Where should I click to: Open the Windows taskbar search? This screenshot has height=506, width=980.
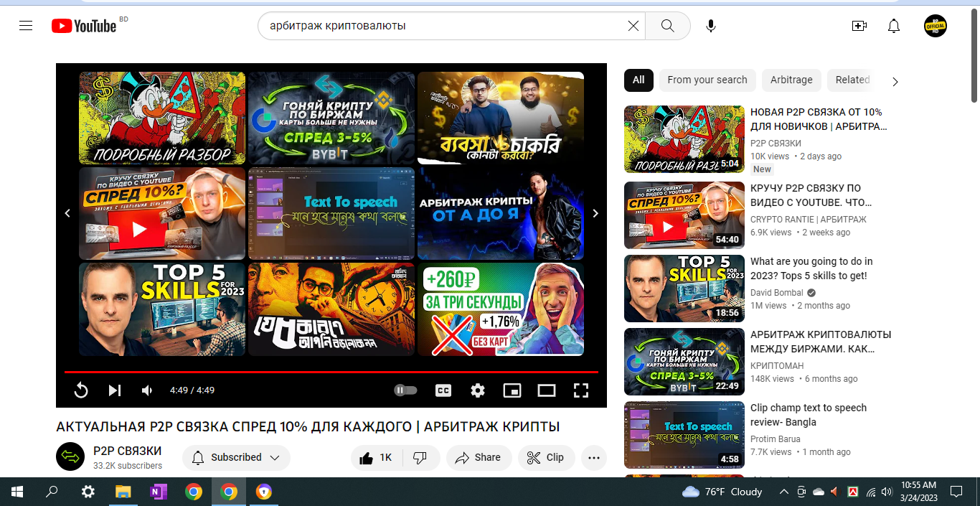(52, 492)
